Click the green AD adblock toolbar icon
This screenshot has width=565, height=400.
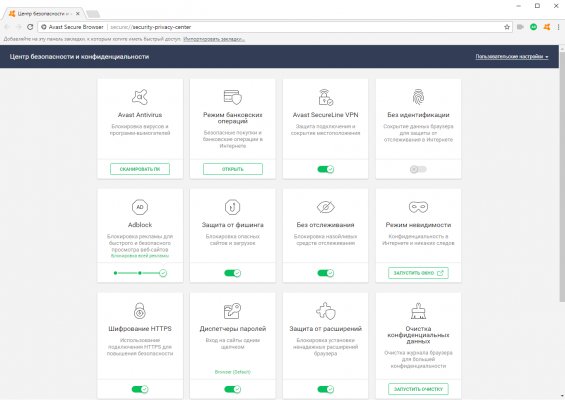click(534, 27)
